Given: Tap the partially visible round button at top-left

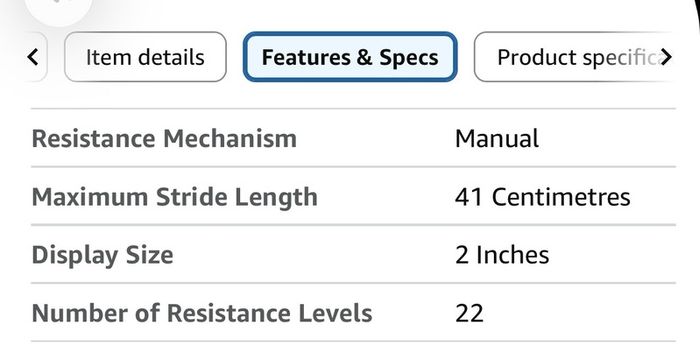Looking at the screenshot, I should (58, 9).
